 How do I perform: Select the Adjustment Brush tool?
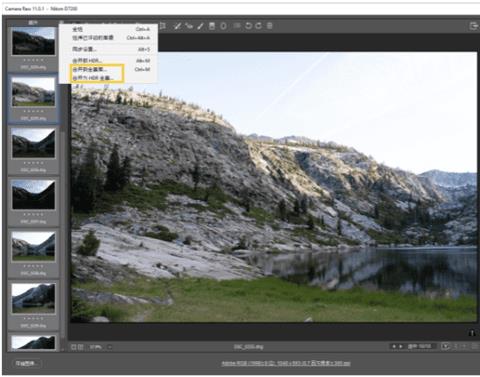point(200,26)
